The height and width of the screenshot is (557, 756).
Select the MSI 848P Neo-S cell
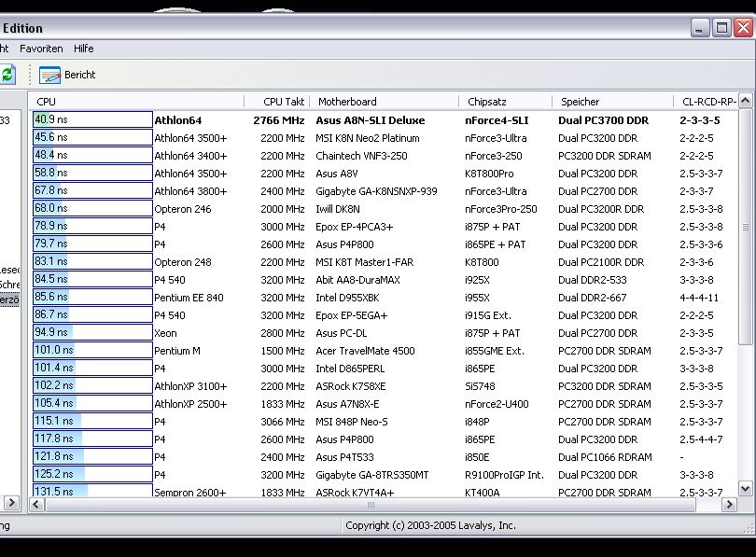(x=352, y=422)
